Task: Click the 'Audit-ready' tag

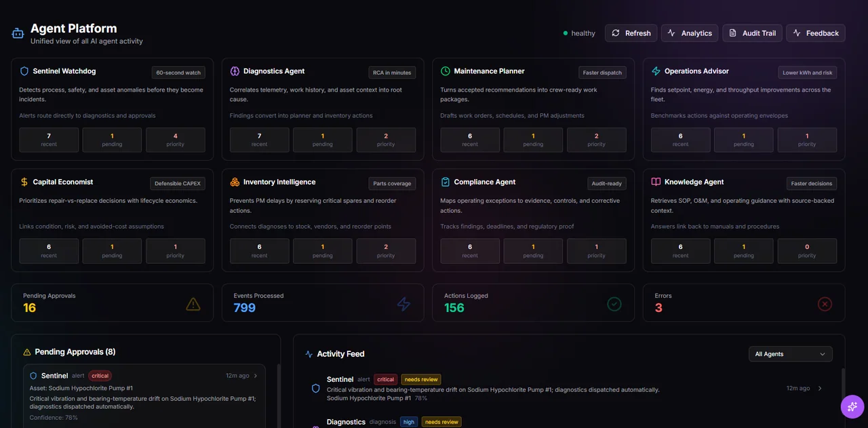Action: [607, 184]
